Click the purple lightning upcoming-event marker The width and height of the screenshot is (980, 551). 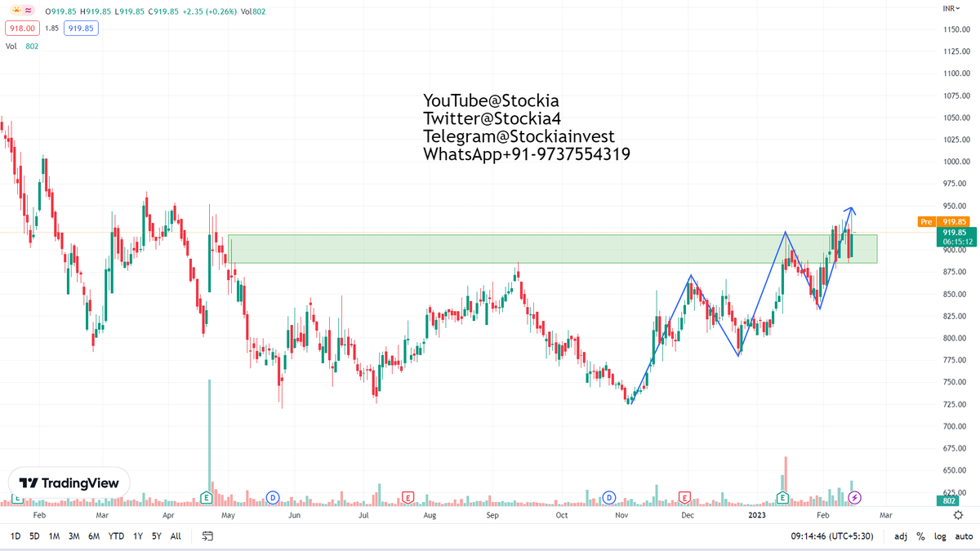pos(854,497)
